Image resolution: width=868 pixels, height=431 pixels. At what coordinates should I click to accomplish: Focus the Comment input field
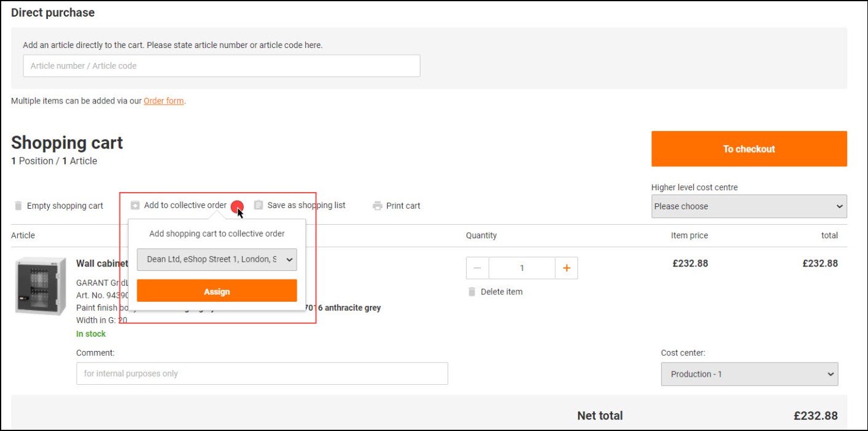click(262, 374)
